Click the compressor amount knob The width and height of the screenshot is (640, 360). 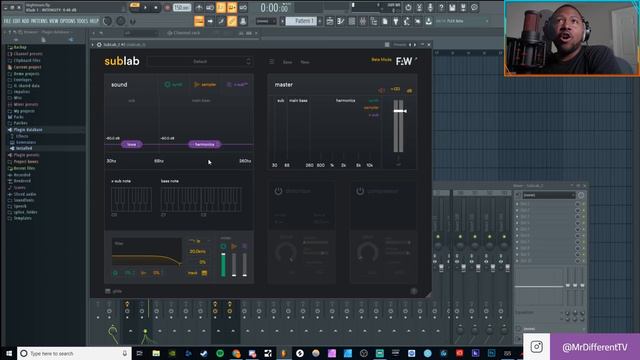pyautogui.click(x=367, y=252)
